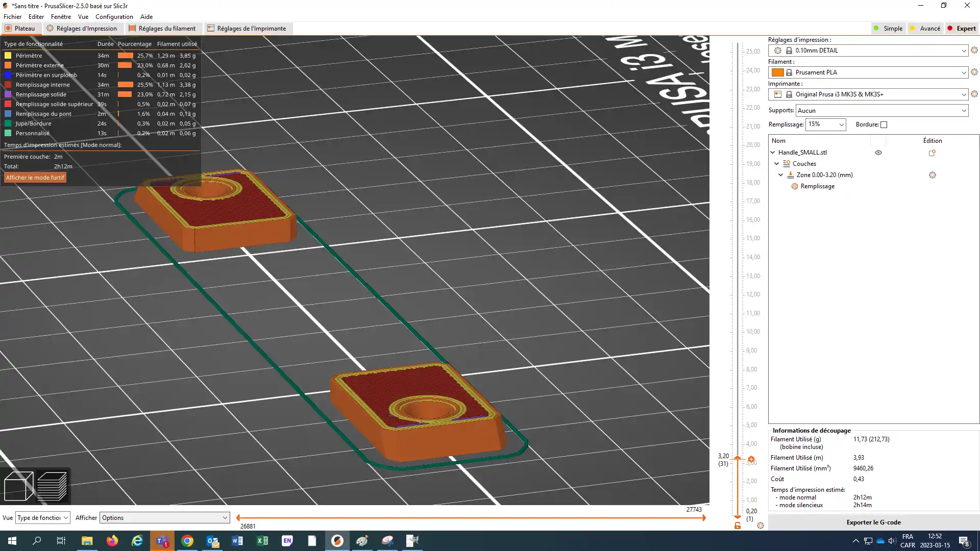Select the Remplissage item in object tree
The width and height of the screenshot is (980, 551).
(817, 186)
